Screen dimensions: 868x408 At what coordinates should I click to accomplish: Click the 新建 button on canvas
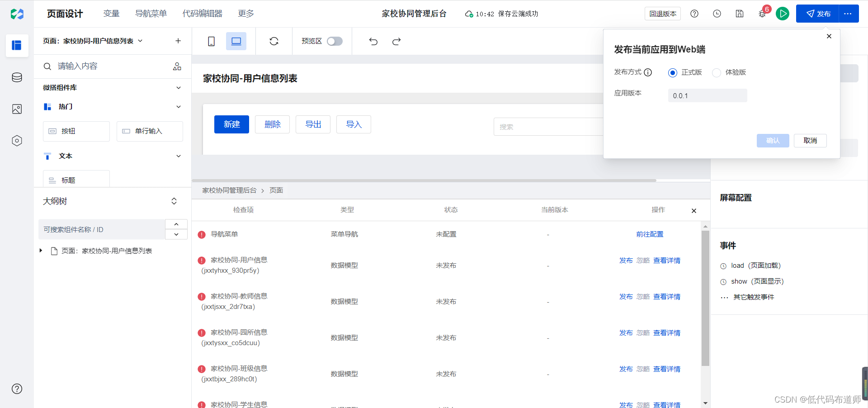pos(231,124)
